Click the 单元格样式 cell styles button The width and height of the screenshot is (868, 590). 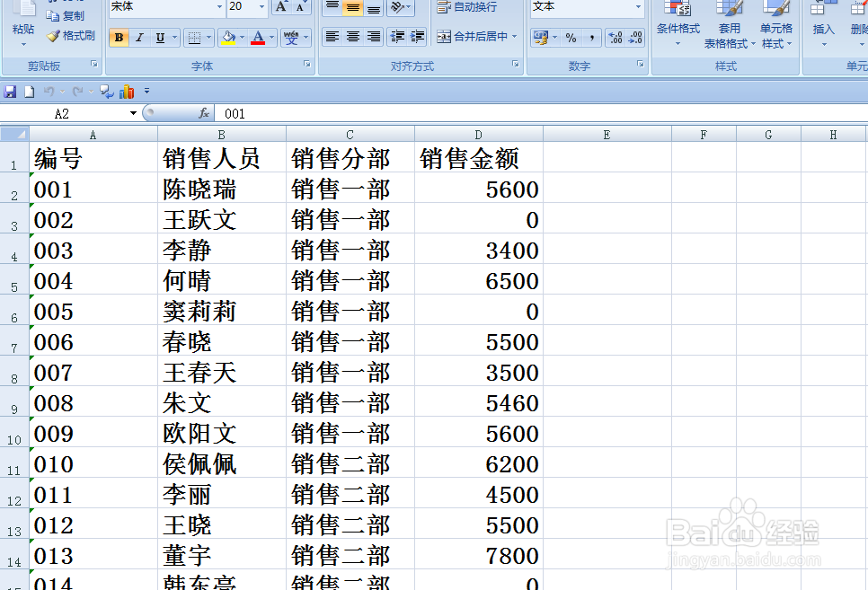(x=776, y=27)
